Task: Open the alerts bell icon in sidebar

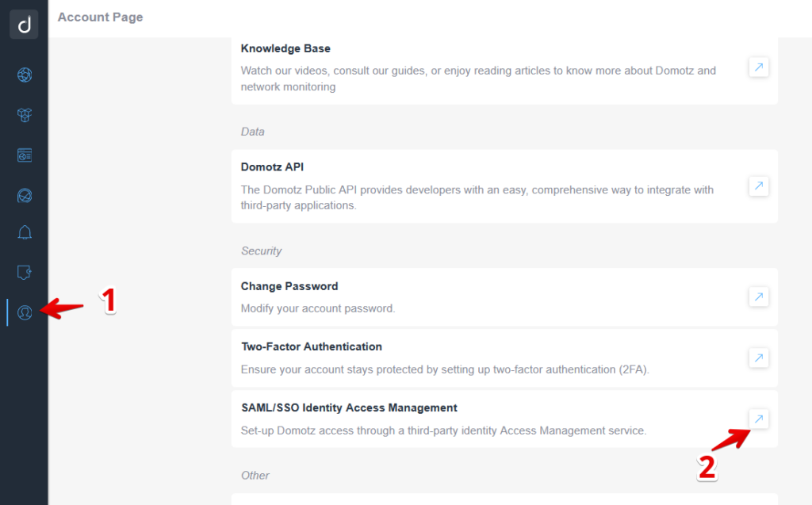Action: (25, 232)
